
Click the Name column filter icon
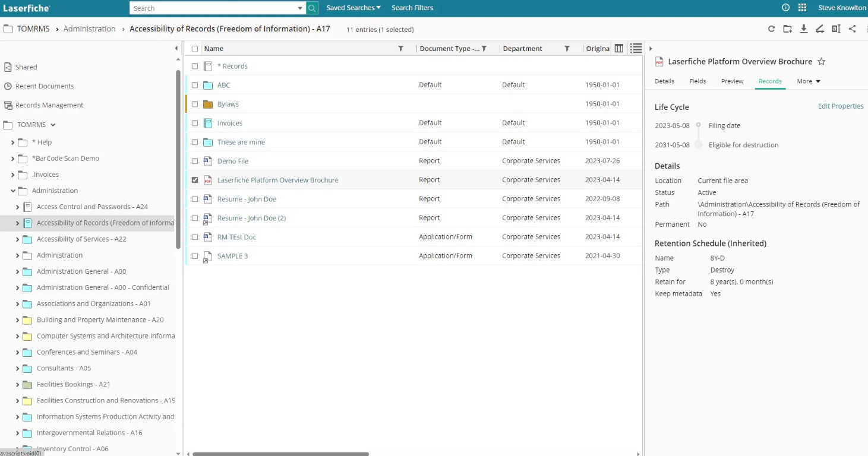pyautogui.click(x=400, y=49)
